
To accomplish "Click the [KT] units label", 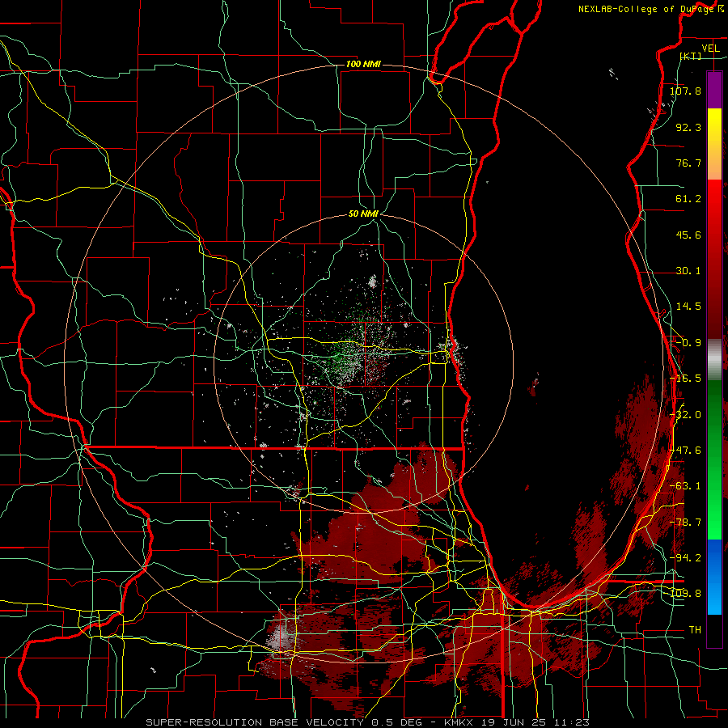I will coord(691,56).
